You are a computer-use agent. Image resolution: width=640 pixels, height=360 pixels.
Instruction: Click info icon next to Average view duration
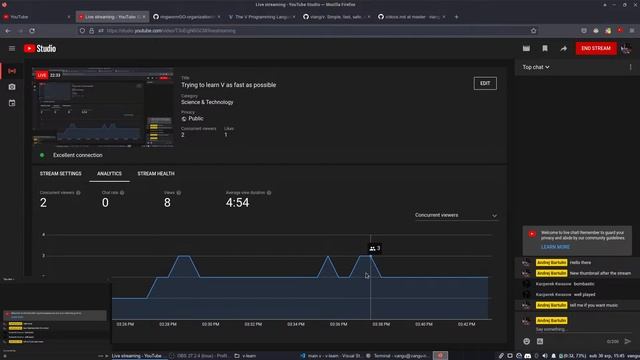point(269,193)
